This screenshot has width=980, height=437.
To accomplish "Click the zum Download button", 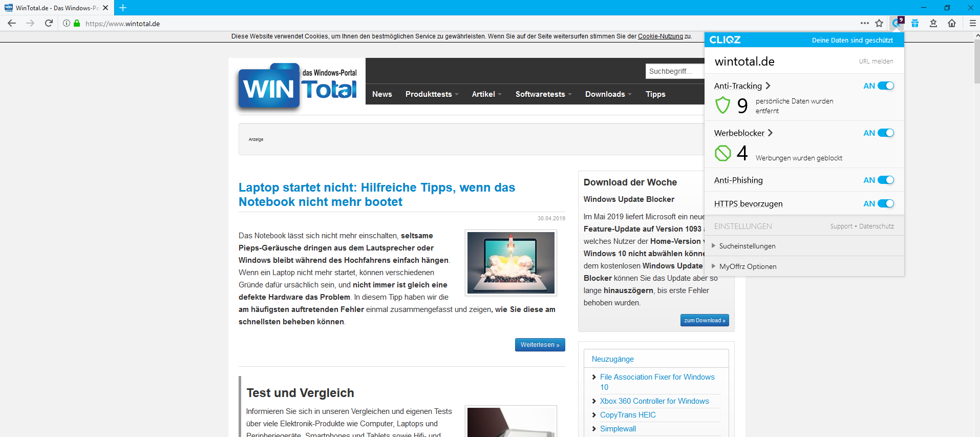I will [705, 320].
